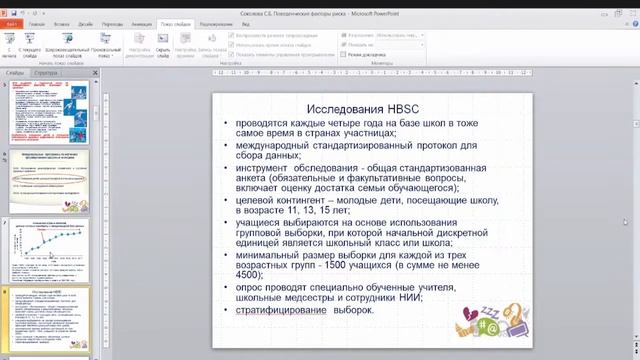Open Customize Quick Access Toolbar dropdown

tap(44, 13)
